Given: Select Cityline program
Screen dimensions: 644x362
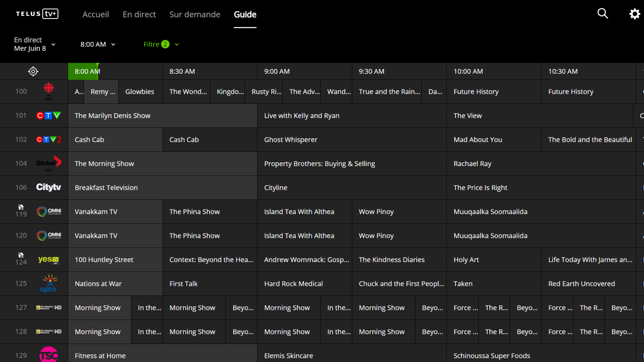Looking at the screenshot, I should click(x=352, y=188).
